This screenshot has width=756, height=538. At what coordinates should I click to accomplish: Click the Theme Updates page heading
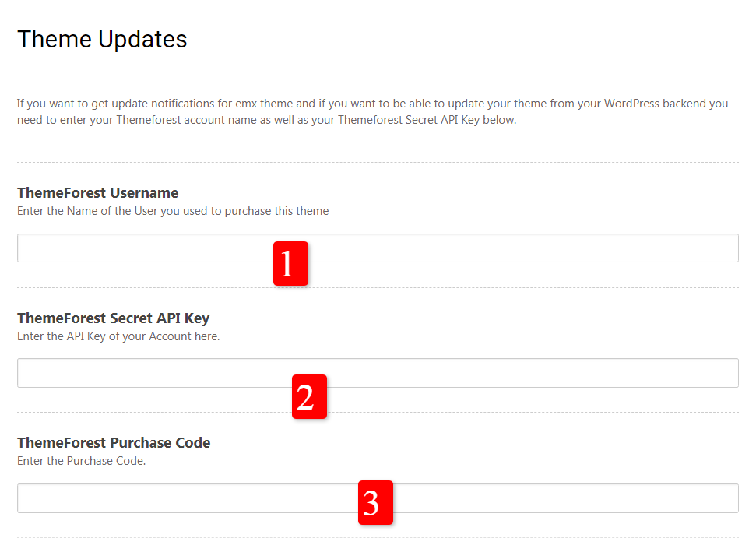pyautogui.click(x=102, y=39)
